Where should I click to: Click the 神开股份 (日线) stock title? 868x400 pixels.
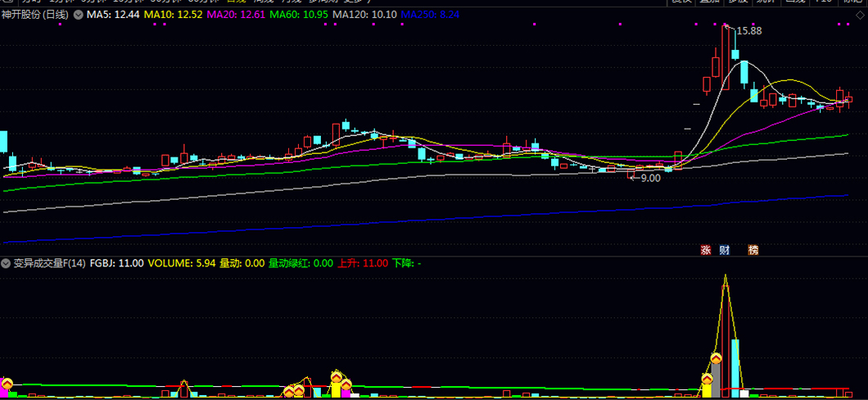coord(34,16)
